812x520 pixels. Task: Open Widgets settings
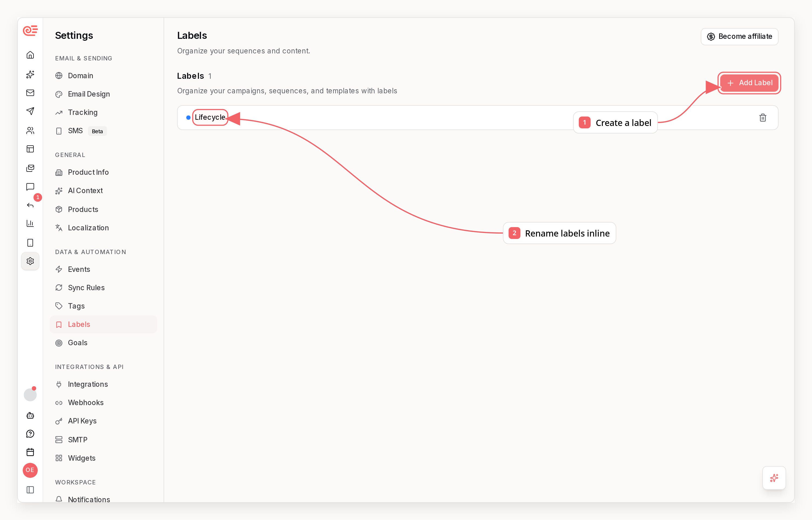[x=103, y=458]
